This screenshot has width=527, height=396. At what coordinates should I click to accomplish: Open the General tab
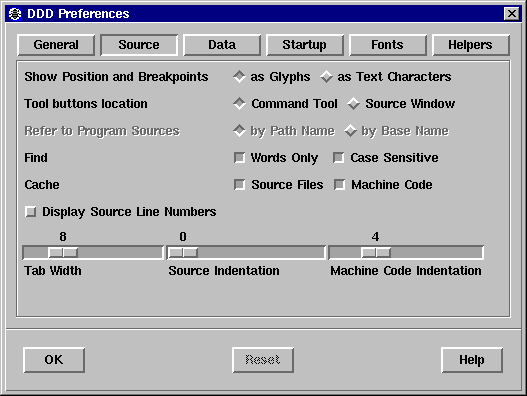point(56,45)
